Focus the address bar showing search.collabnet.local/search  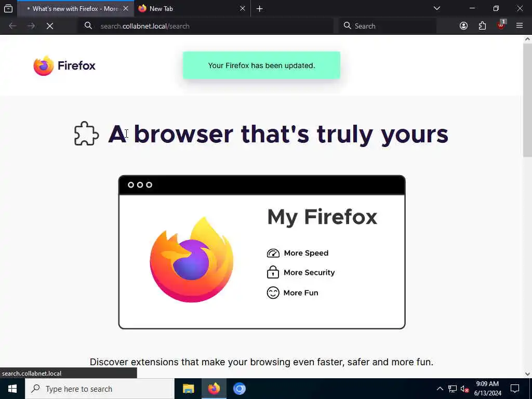click(x=206, y=26)
